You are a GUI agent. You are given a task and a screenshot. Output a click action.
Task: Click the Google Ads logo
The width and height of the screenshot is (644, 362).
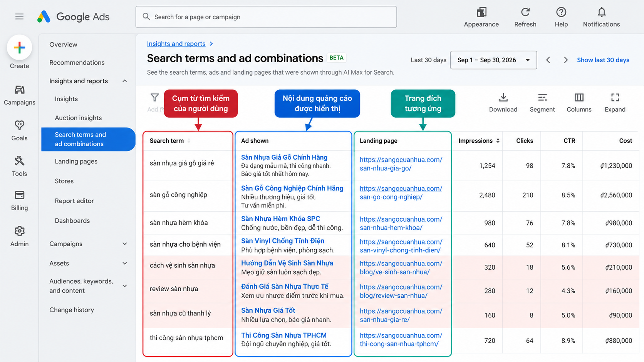pos(73,17)
